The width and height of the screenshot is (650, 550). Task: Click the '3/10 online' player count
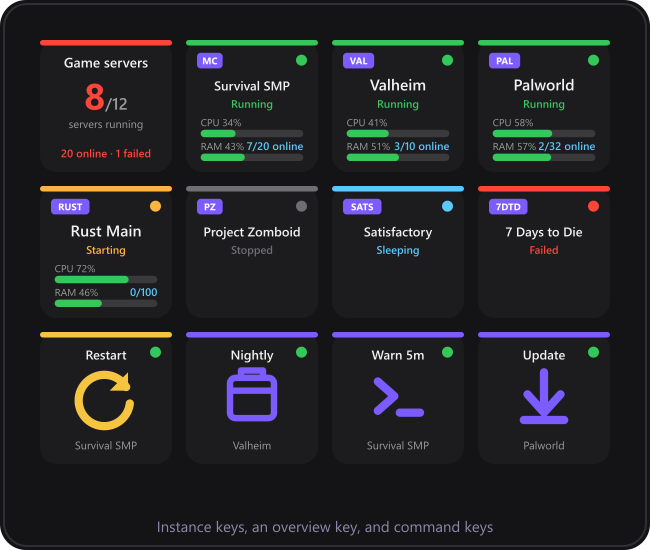(x=422, y=146)
